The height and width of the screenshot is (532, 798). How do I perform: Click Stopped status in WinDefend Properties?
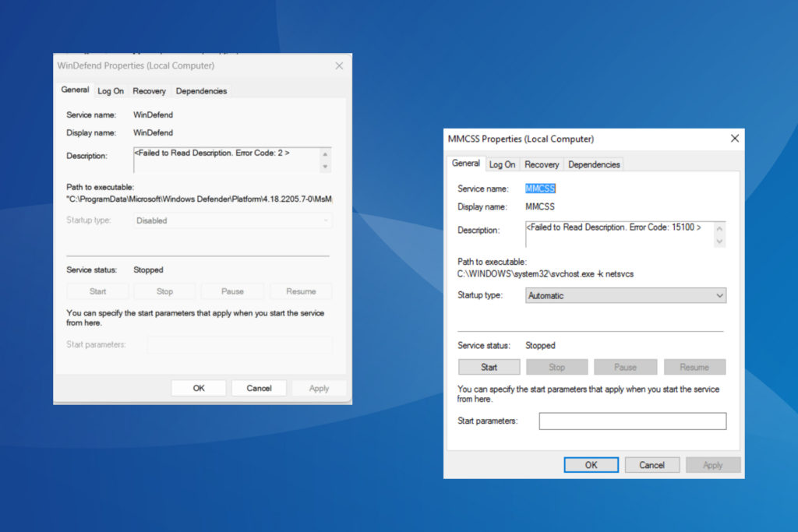click(148, 270)
